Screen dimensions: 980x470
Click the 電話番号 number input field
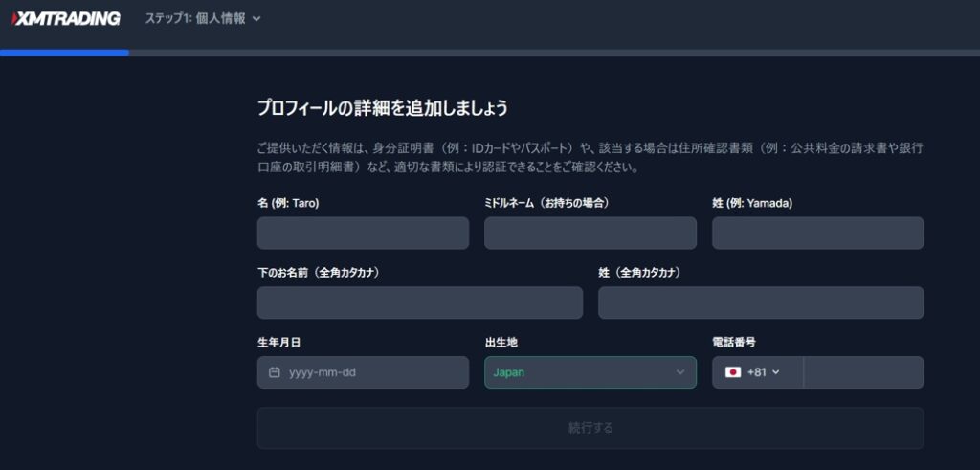click(x=864, y=372)
